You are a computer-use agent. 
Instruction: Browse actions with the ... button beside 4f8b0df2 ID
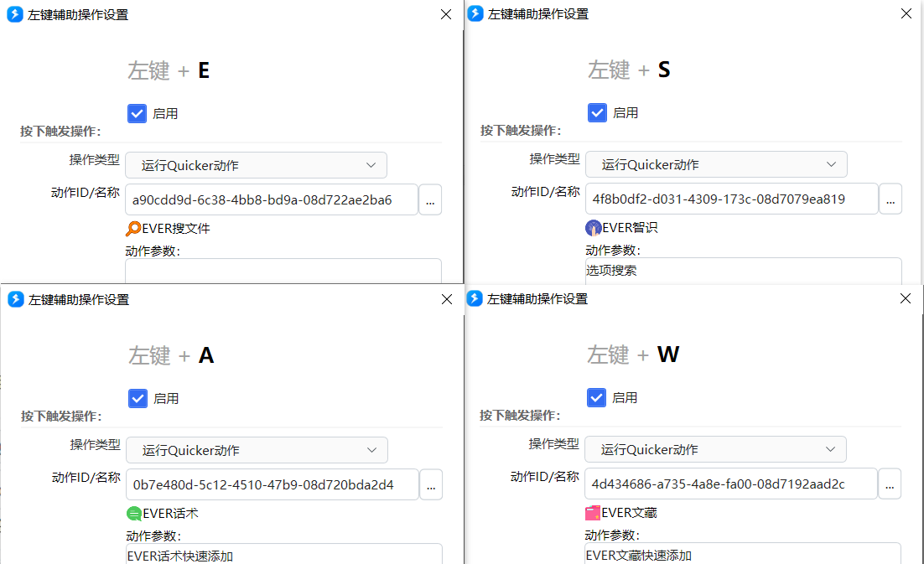[x=890, y=199]
